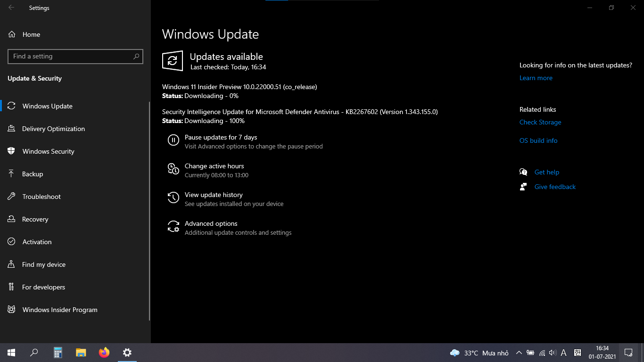Click the Get help chat icon
The width and height of the screenshot is (644, 362).
pos(523,172)
